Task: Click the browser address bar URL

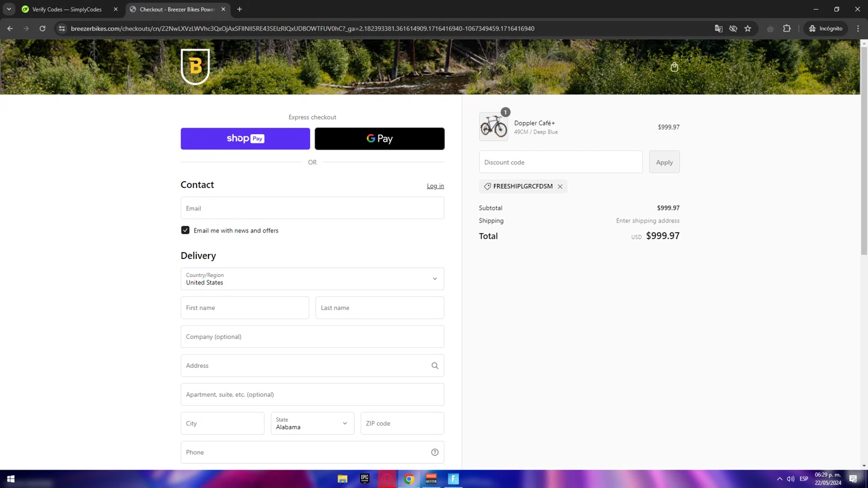Action: tap(303, 28)
